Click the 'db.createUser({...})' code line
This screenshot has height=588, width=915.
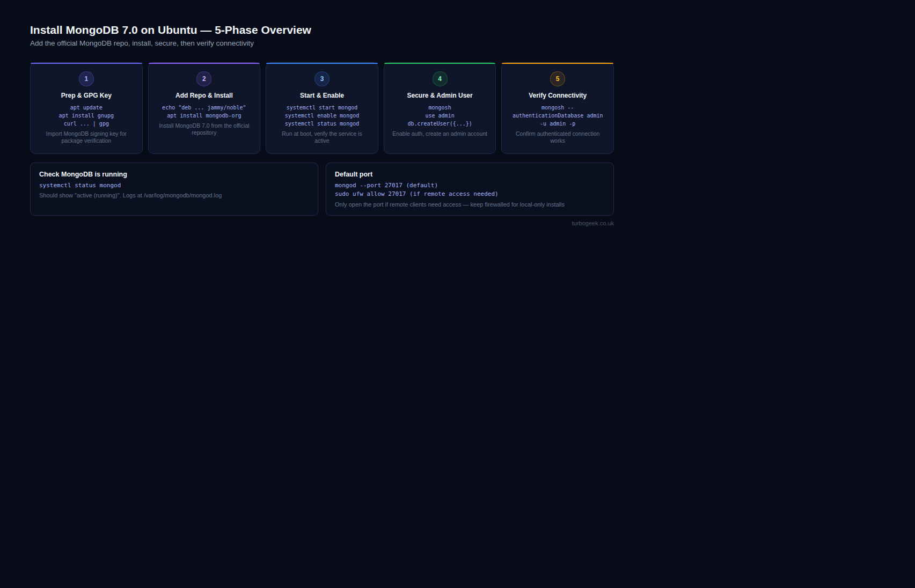click(440, 124)
